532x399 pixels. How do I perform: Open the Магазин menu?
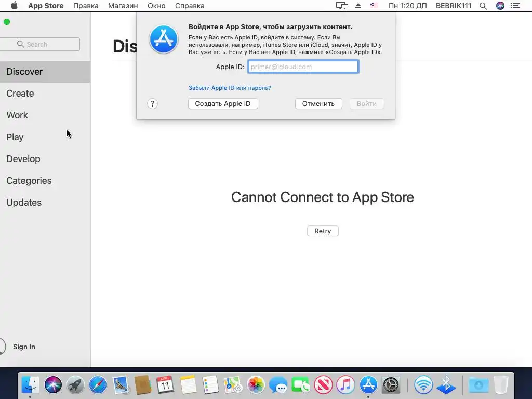click(123, 6)
